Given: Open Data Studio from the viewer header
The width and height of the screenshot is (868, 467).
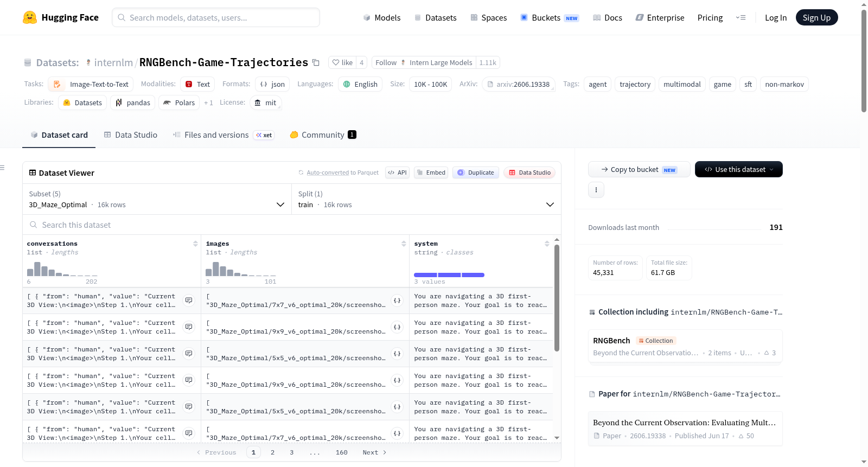Looking at the screenshot, I should point(529,172).
